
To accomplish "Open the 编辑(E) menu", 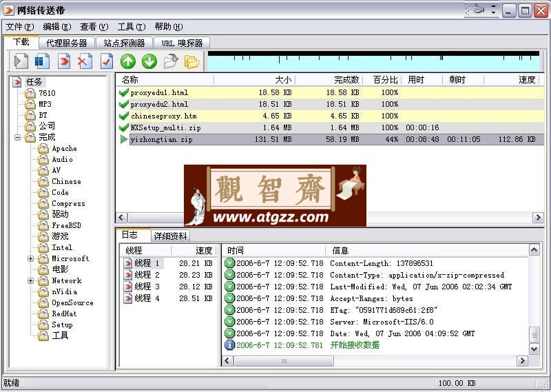I will (x=56, y=27).
